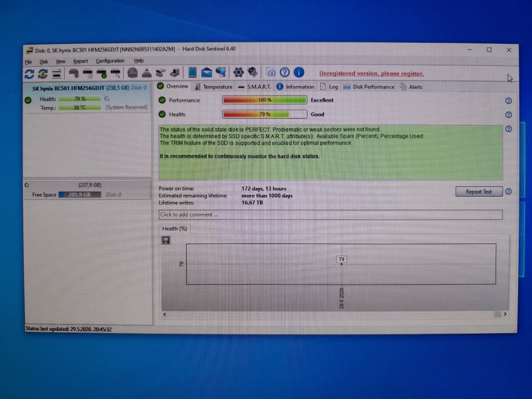
Task: Click the blue info about icon in toolbar
Action: [x=299, y=72]
